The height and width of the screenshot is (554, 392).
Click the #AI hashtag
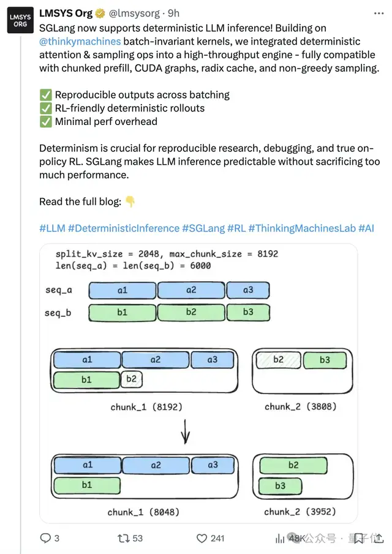366,229
